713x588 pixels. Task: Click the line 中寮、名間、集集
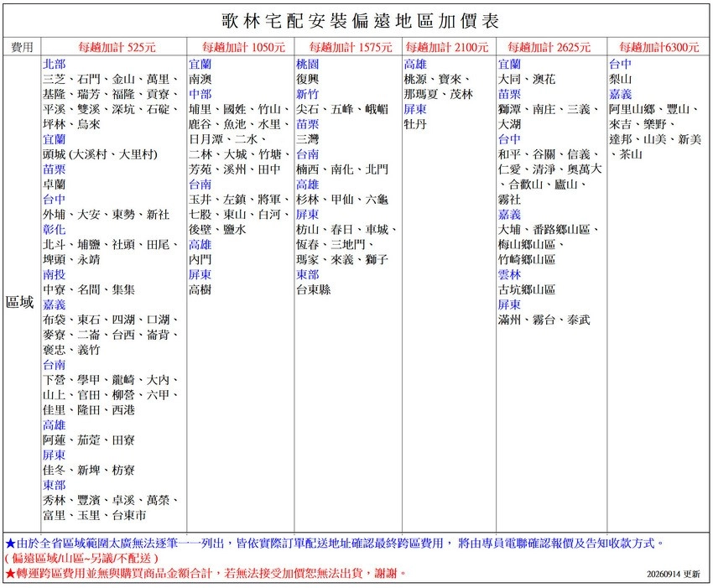[x=89, y=289]
